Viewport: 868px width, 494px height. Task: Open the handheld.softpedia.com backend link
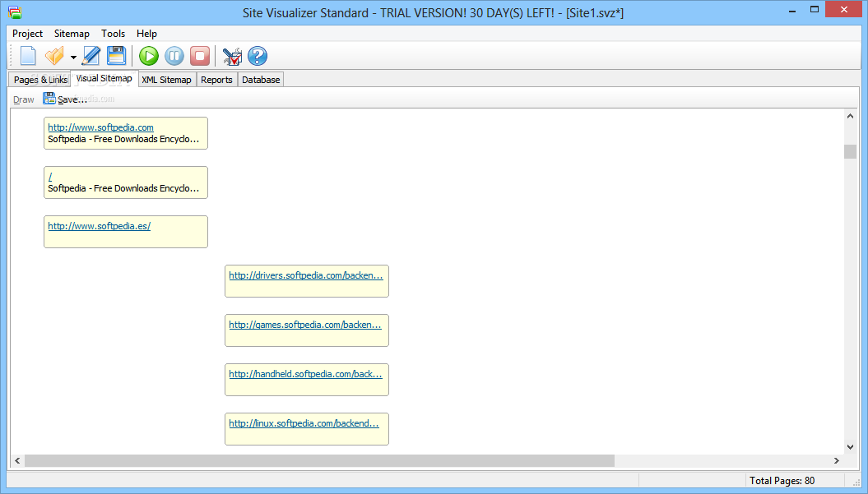pos(305,374)
